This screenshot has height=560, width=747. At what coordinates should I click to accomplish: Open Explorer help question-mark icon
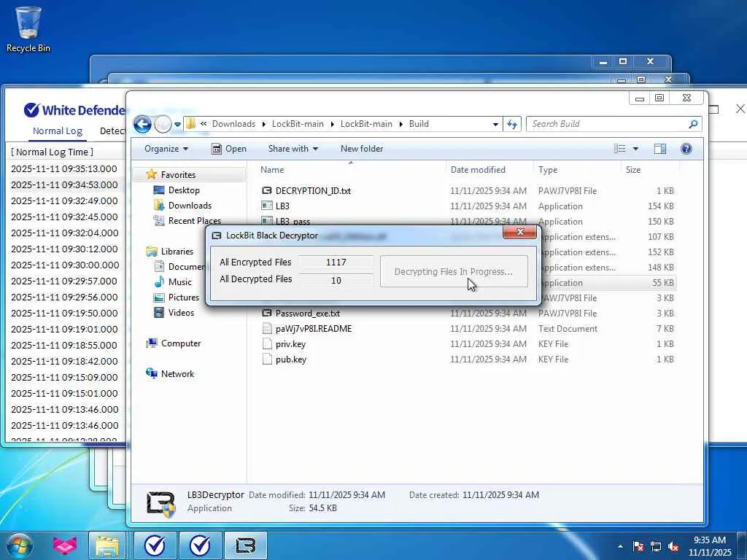point(686,149)
